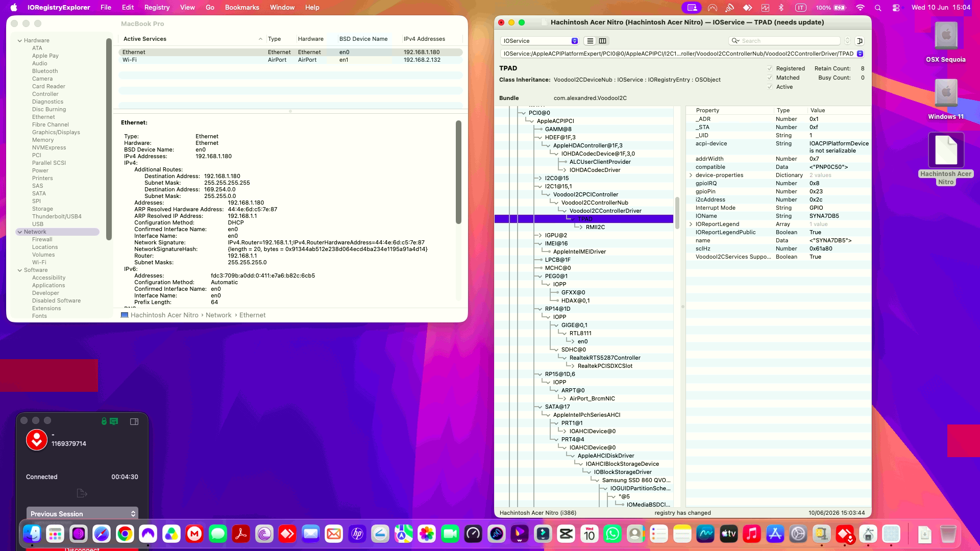980x551 pixels.
Task: Open Previous Session dropdown in AnyDesk
Action: click(x=82, y=514)
